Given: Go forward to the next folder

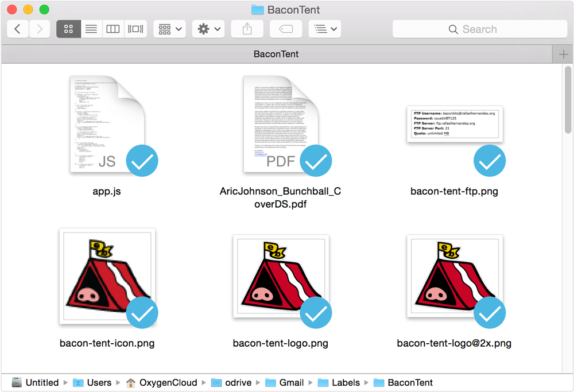Looking at the screenshot, I should (40, 29).
